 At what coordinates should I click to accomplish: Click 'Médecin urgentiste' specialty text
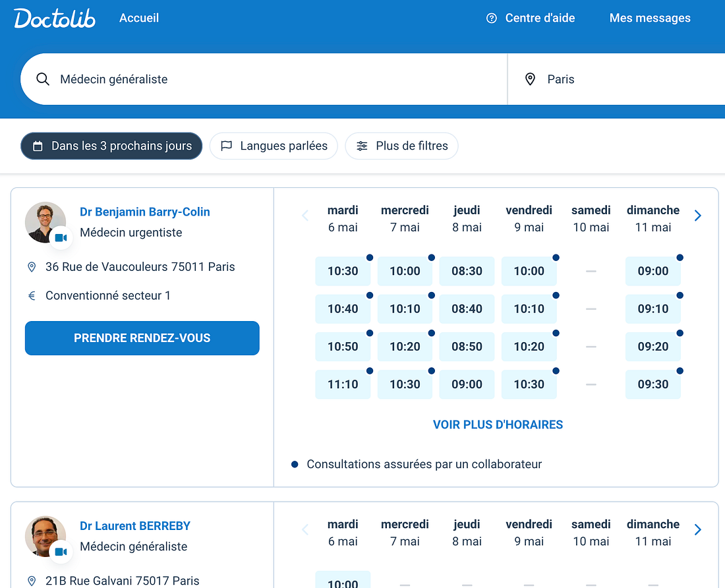131,233
